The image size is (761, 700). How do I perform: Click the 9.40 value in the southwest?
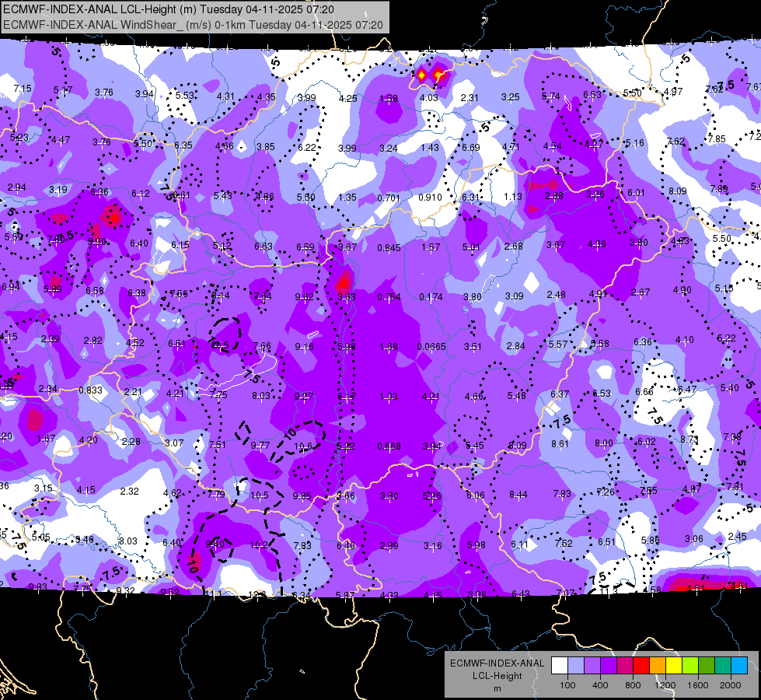[215, 544]
